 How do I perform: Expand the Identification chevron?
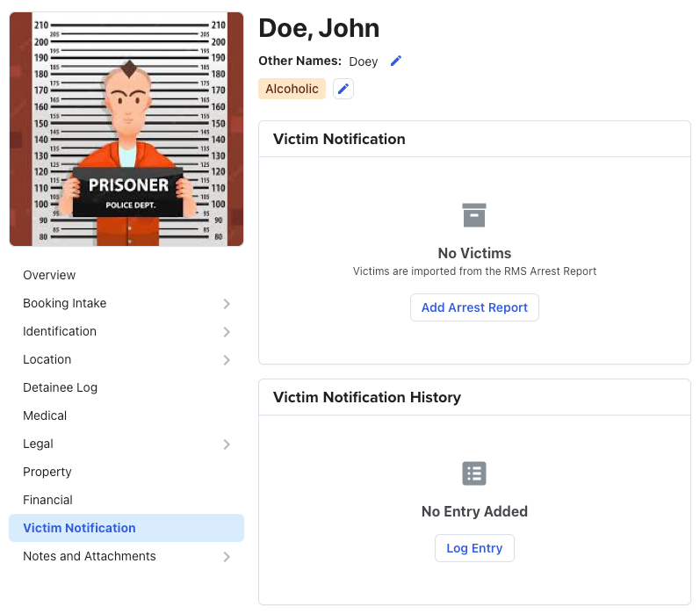pyautogui.click(x=227, y=332)
